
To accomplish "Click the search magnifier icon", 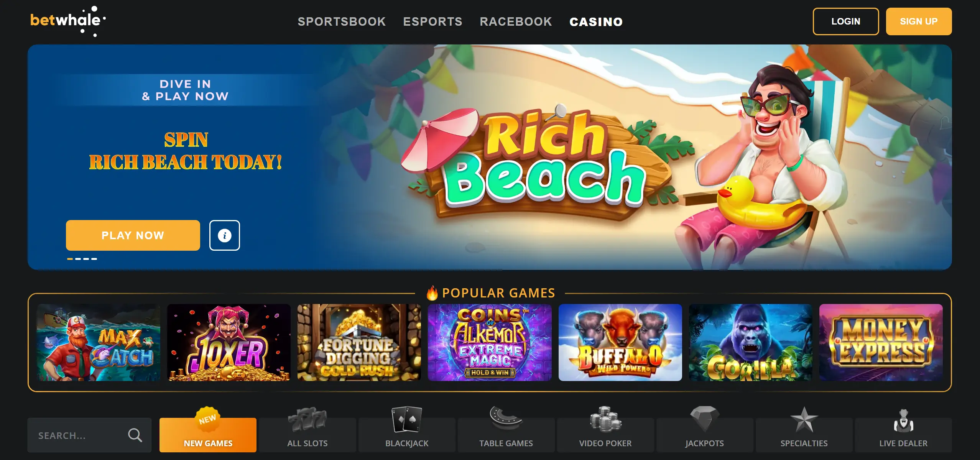I will pos(135,435).
